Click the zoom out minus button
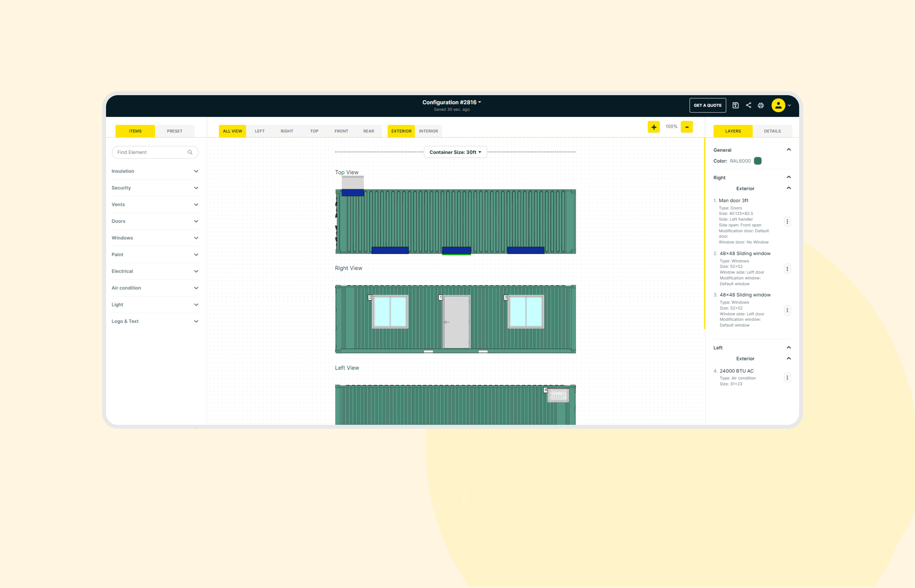 pos(687,127)
